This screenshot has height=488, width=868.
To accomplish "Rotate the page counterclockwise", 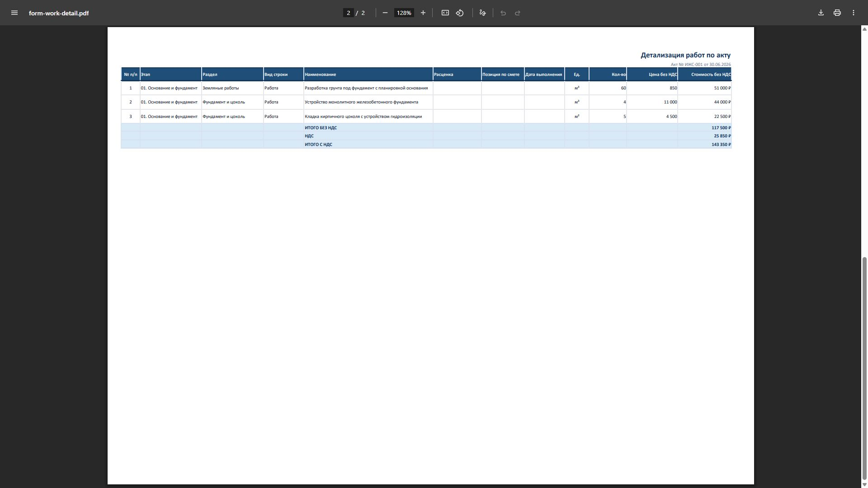I will [460, 13].
